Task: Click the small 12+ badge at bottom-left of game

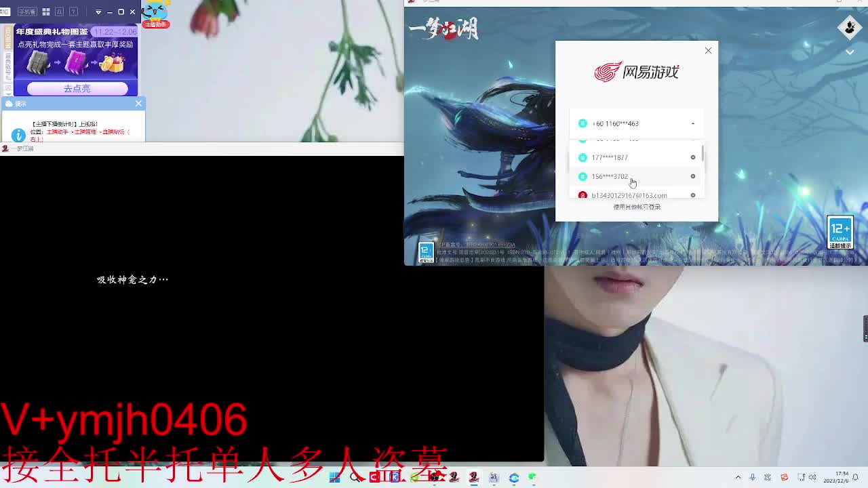Action: (425, 253)
